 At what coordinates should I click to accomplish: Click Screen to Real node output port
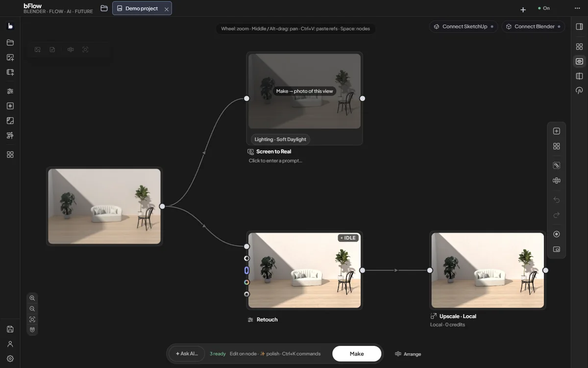pyautogui.click(x=363, y=98)
